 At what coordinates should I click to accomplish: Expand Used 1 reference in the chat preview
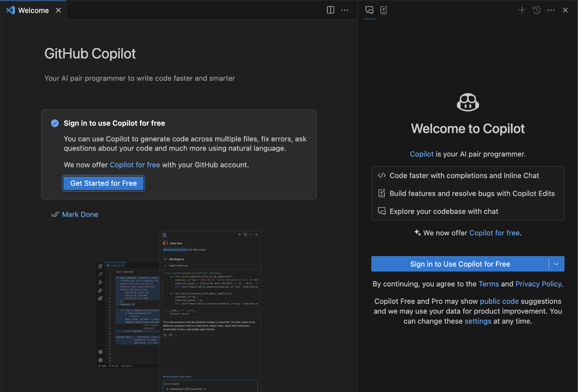179,265
